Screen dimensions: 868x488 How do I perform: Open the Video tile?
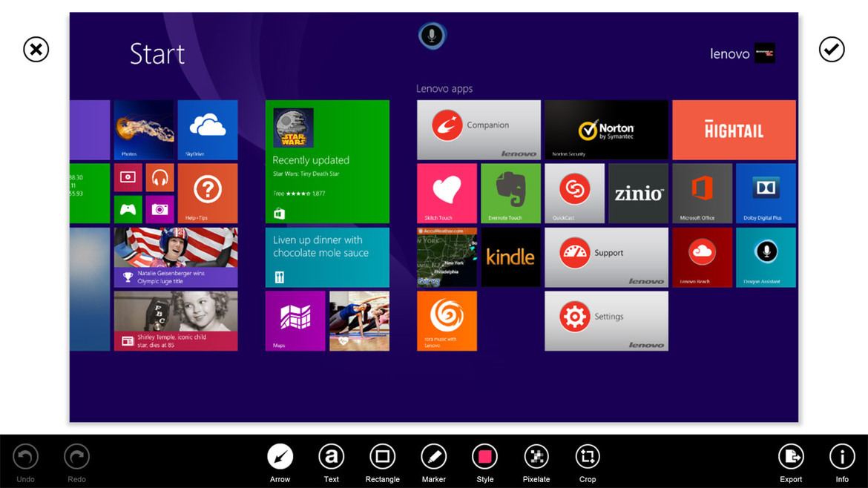tap(128, 177)
